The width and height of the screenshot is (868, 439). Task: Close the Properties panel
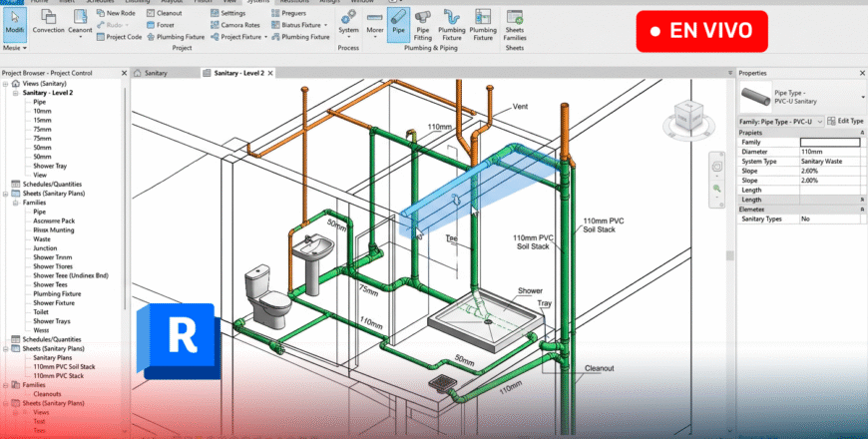[862, 73]
